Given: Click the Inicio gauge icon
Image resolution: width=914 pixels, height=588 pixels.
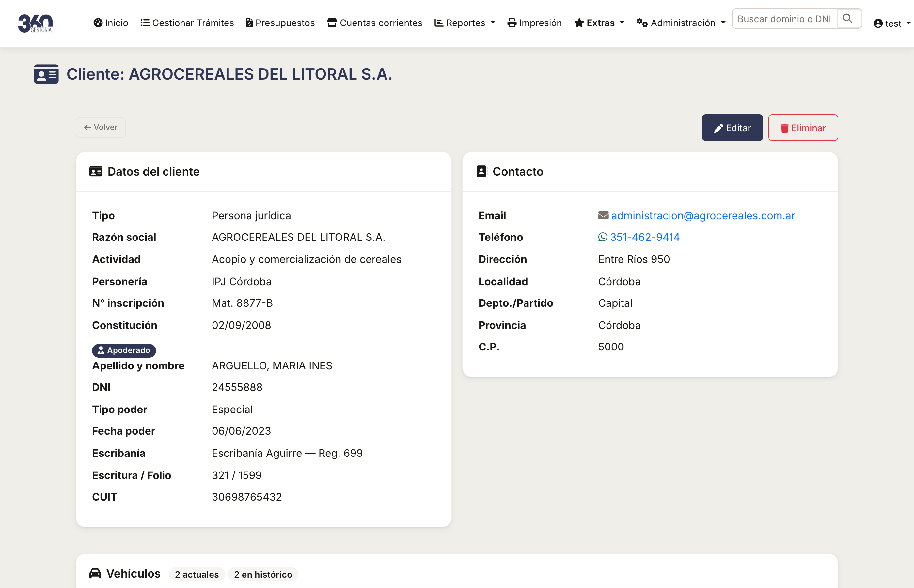Looking at the screenshot, I should coord(98,23).
